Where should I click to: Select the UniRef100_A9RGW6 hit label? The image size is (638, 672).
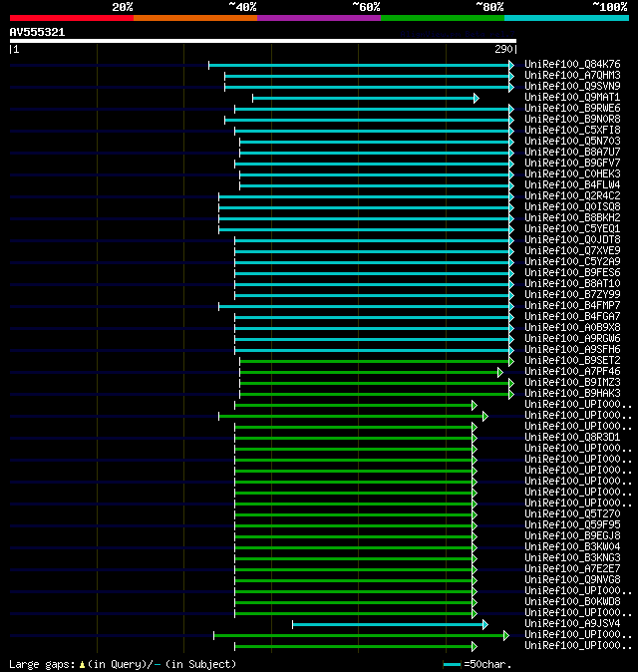pyautogui.click(x=572, y=339)
